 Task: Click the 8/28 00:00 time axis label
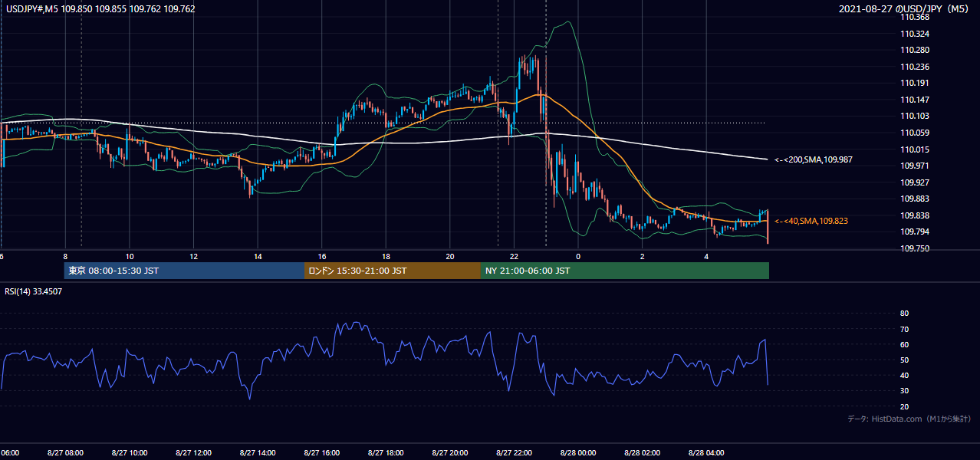[x=578, y=453]
